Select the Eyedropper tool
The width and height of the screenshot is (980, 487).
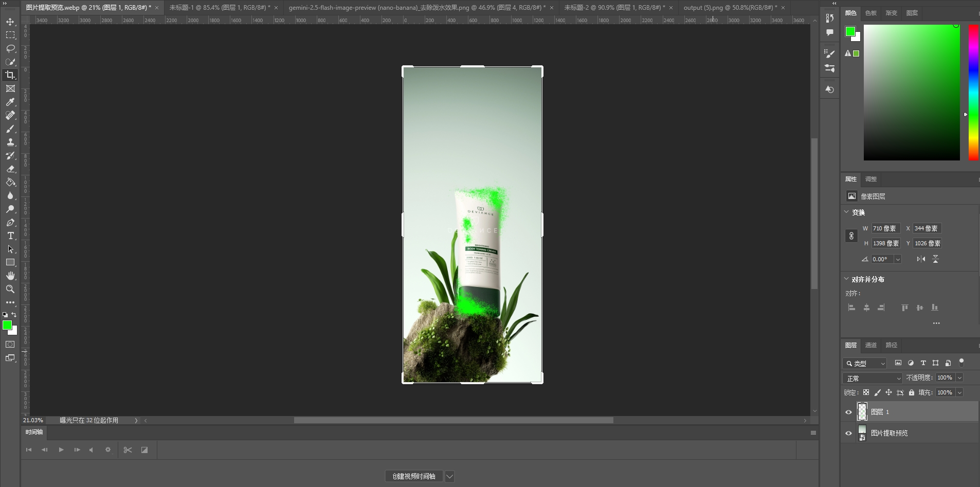click(10, 102)
